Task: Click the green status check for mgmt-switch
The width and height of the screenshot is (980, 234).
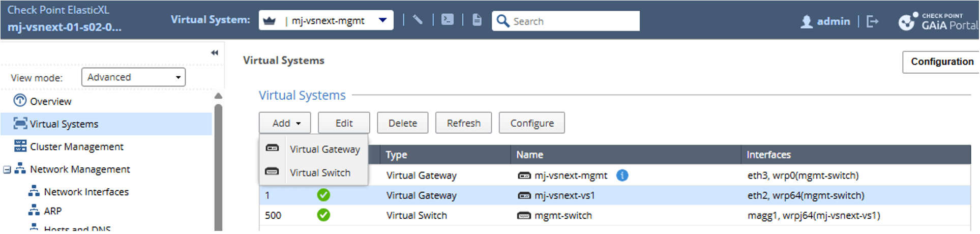Action: click(323, 215)
